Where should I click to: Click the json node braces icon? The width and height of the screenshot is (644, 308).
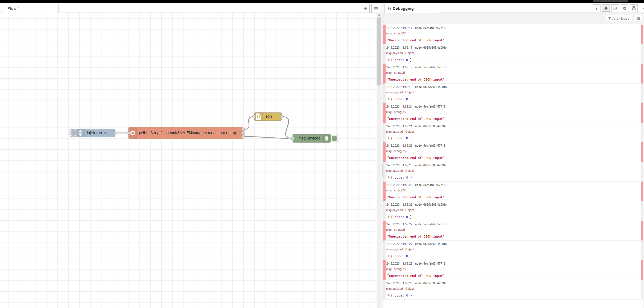(258, 117)
